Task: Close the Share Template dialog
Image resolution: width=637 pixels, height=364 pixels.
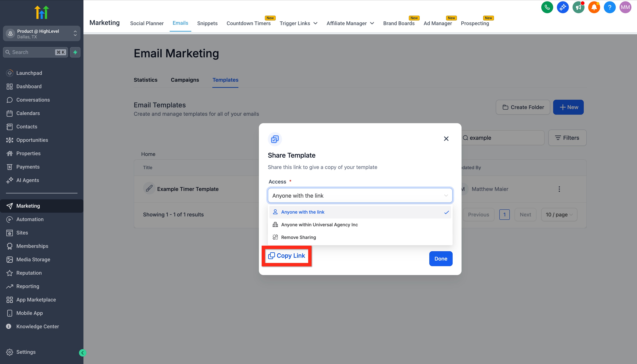Action: click(x=446, y=138)
